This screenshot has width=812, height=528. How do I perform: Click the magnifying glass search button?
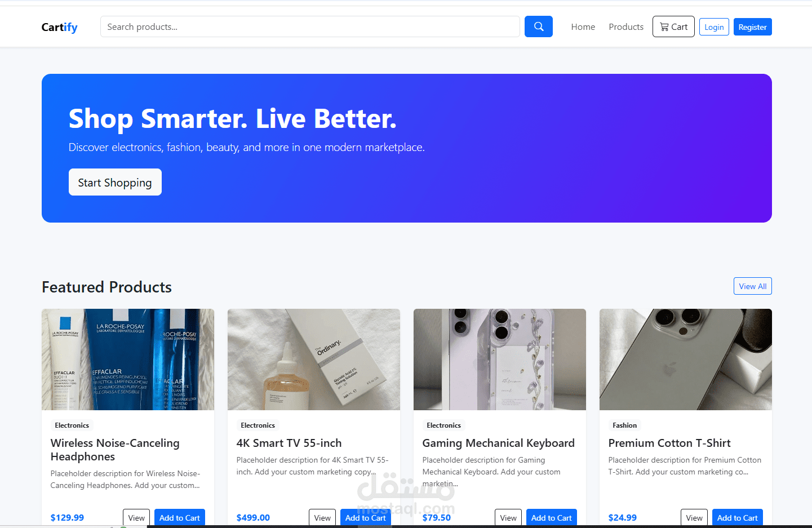pos(538,26)
